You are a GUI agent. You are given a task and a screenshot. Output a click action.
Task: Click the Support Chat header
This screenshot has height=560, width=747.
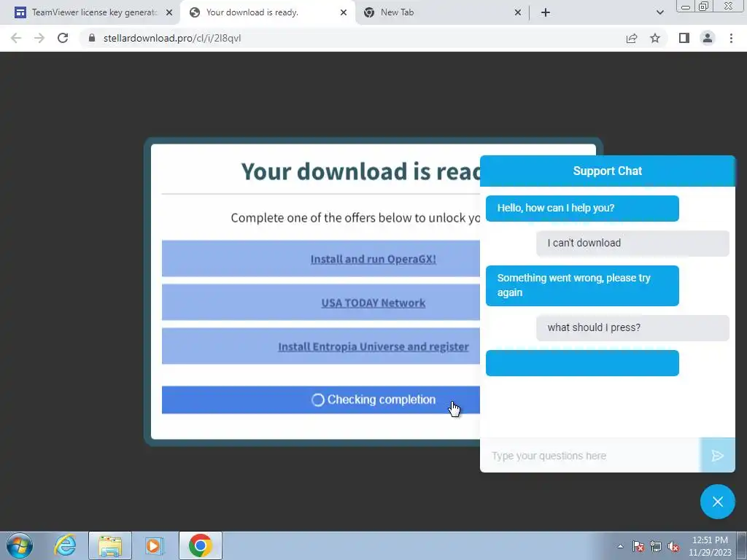(608, 171)
